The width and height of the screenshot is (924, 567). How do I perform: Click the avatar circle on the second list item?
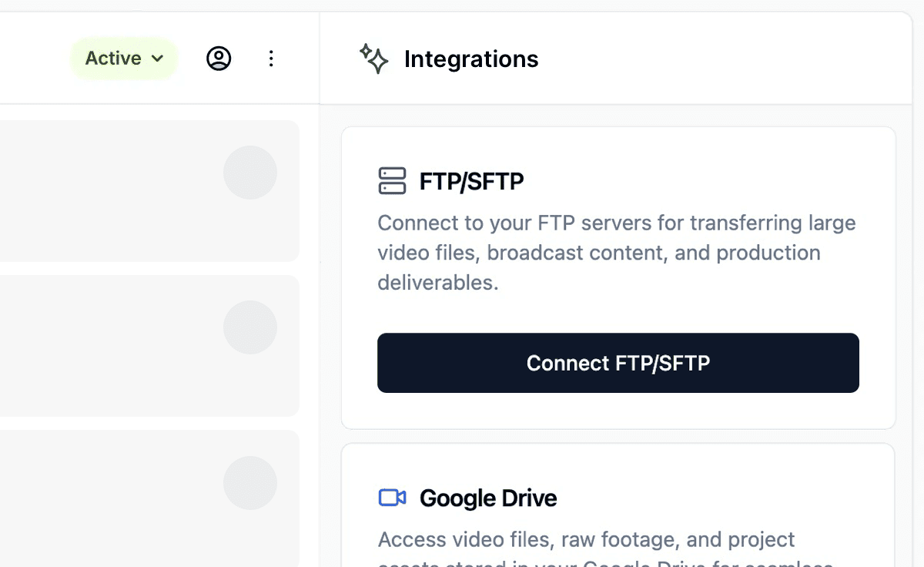point(250,327)
